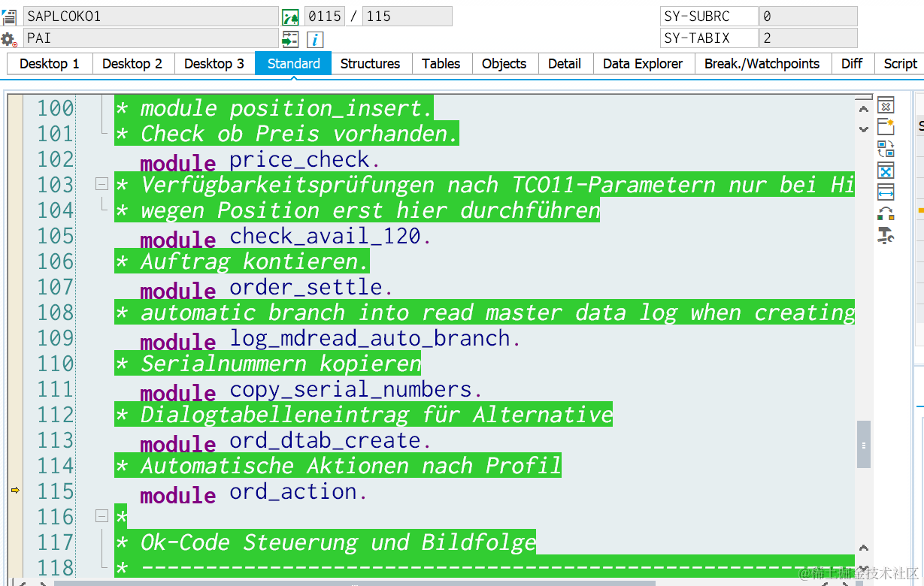Click comment '* Auftrag kontieren.'

point(242,262)
